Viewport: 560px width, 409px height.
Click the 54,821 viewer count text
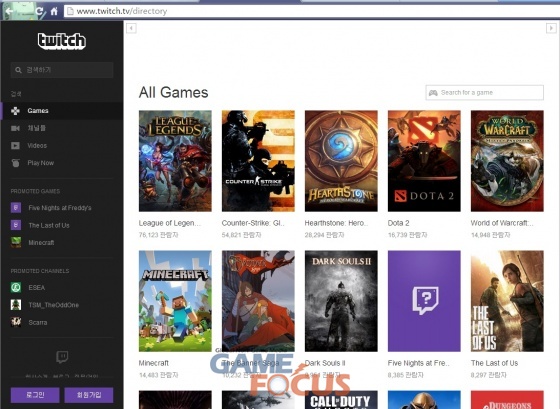[241, 235]
